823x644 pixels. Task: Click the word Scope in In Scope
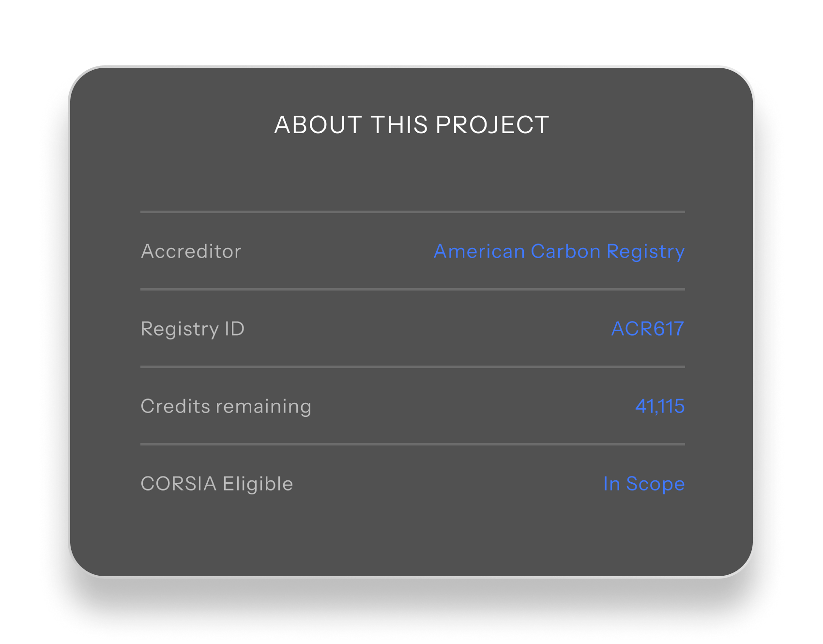click(x=655, y=485)
